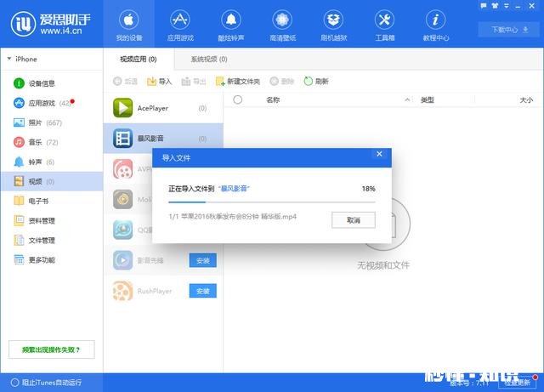Open 音乐 (72) in the sidebar
Image resolution: width=544 pixels, height=392 pixels.
(x=52, y=142)
